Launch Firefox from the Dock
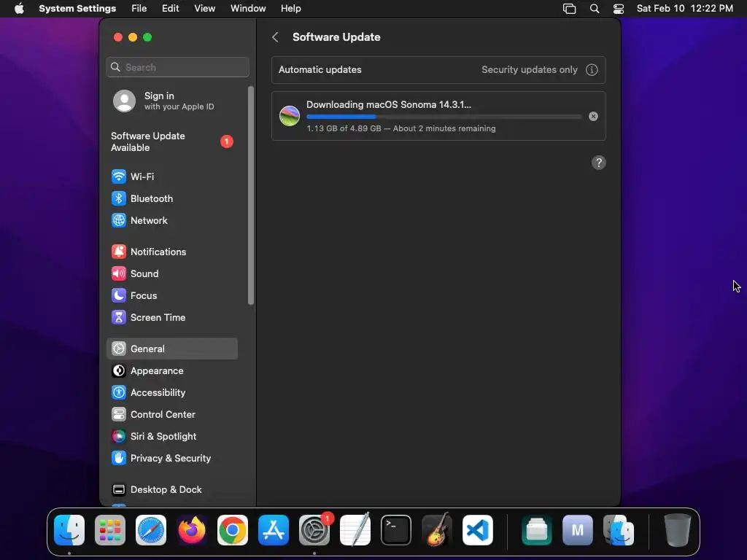The width and height of the screenshot is (747, 560). click(x=192, y=530)
